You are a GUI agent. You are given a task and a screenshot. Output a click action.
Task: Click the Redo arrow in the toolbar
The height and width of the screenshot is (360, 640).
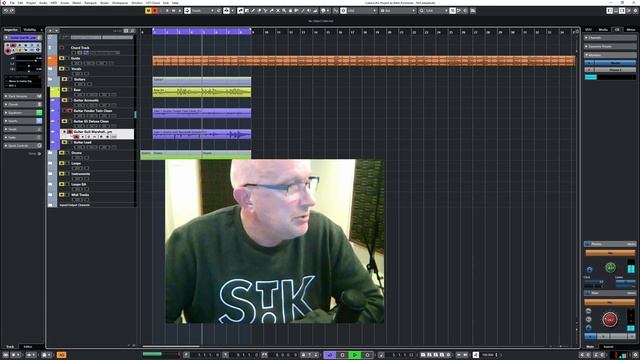coord(12,11)
